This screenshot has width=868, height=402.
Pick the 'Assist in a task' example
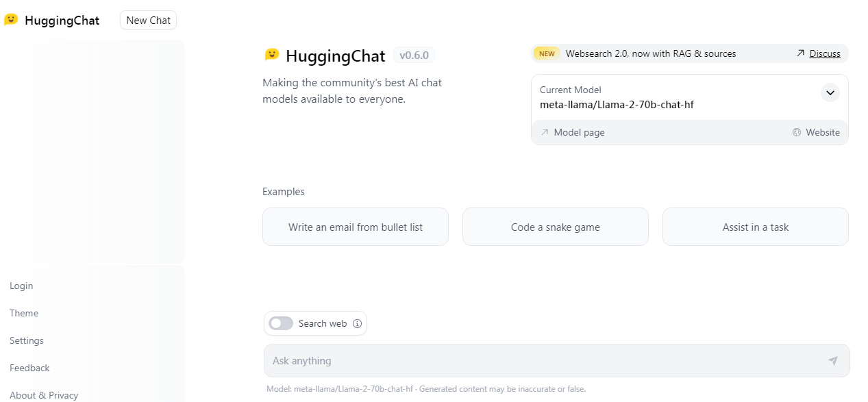point(755,227)
